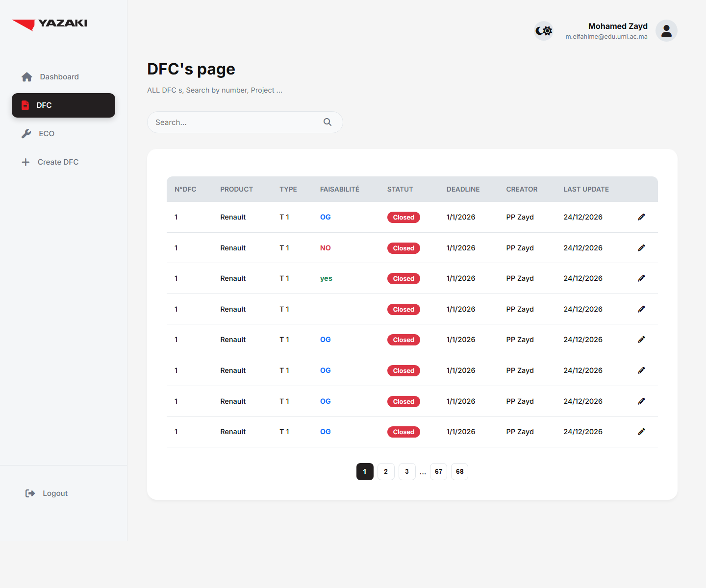Click the Closed badge in the NO row
This screenshot has height=588, width=706.
[403, 248]
